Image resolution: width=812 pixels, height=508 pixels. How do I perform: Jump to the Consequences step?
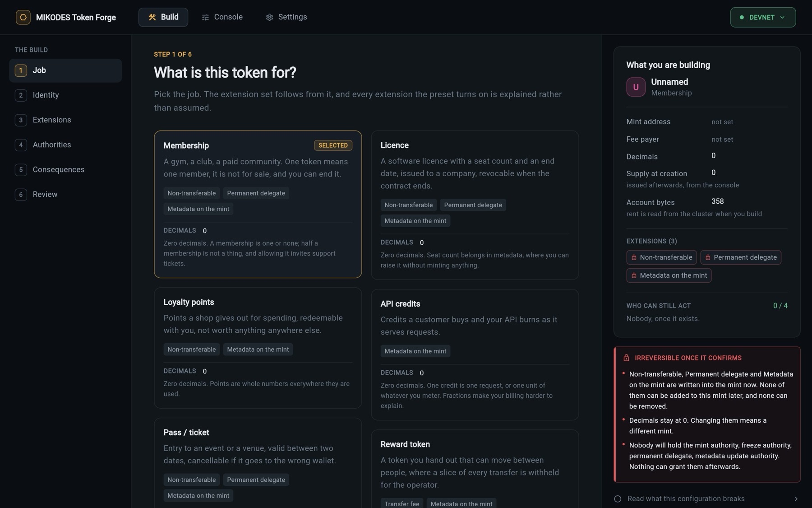tap(65, 170)
